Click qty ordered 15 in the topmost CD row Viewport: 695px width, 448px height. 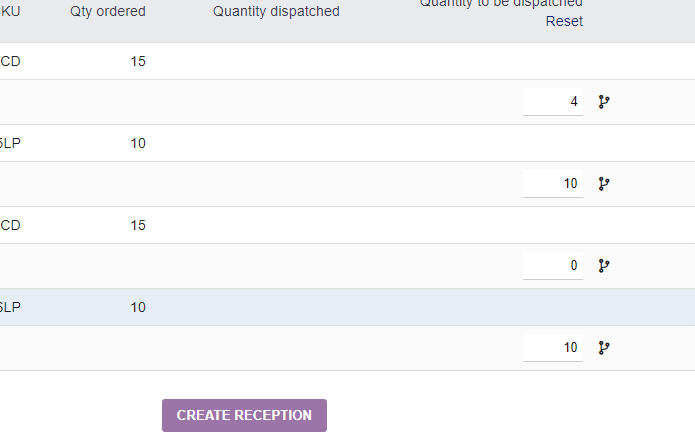(x=138, y=61)
